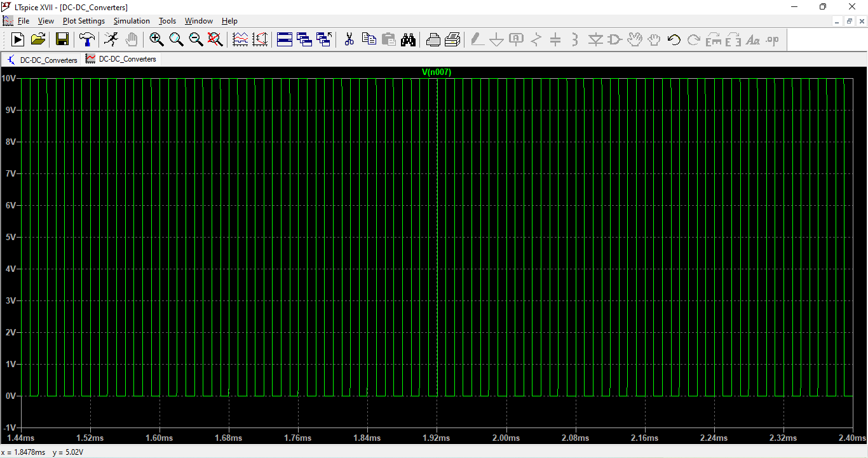Open the View menu
The image size is (868, 458).
(46, 21)
